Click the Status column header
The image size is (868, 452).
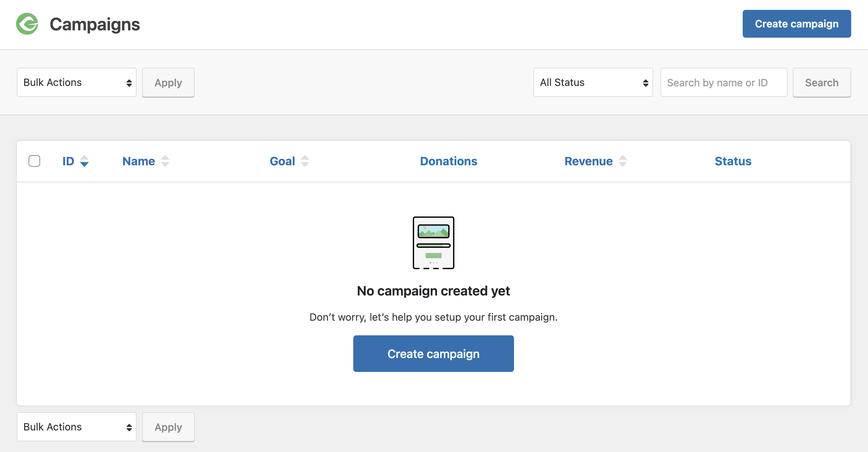[x=733, y=161]
